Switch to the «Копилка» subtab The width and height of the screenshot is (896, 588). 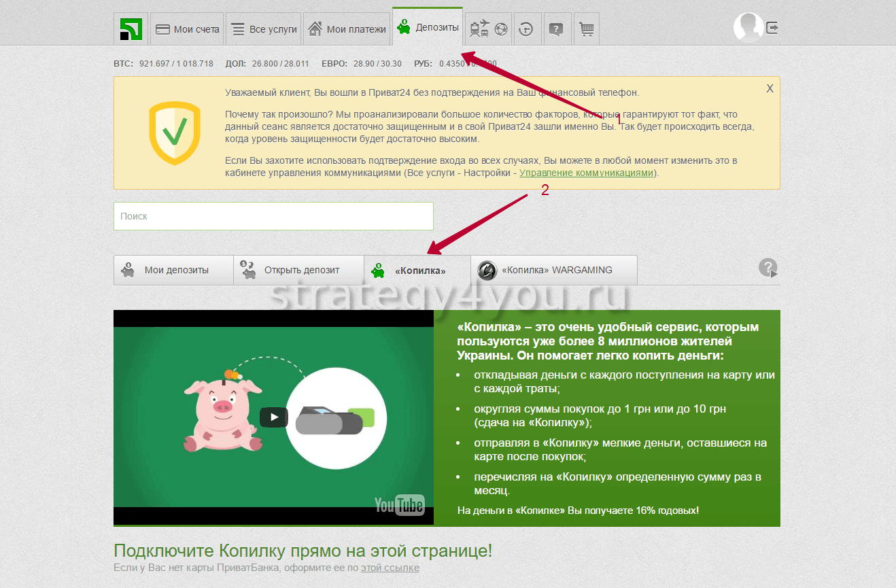417,271
